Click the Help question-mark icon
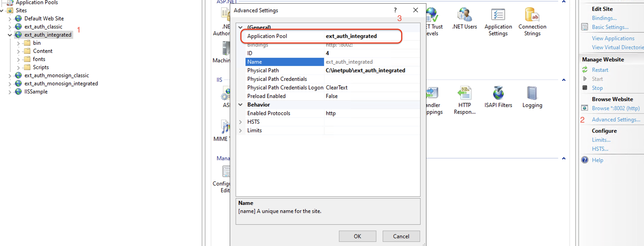This screenshot has height=246, width=644. 585,160
